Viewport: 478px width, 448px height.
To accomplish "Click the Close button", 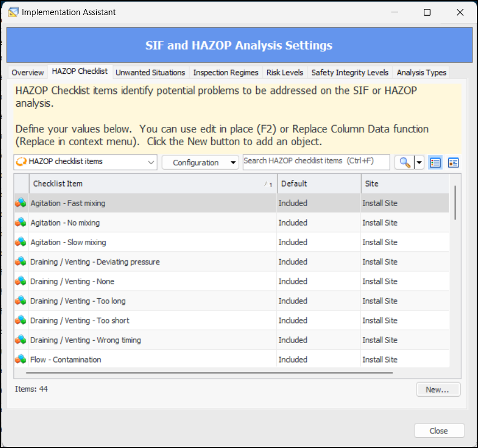I will click(x=439, y=431).
